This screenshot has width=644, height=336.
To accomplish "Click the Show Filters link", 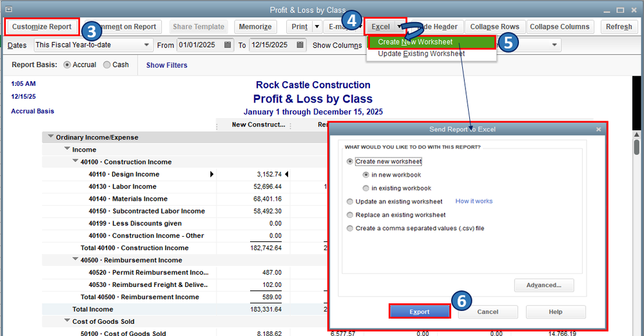I will pyautogui.click(x=167, y=65).
